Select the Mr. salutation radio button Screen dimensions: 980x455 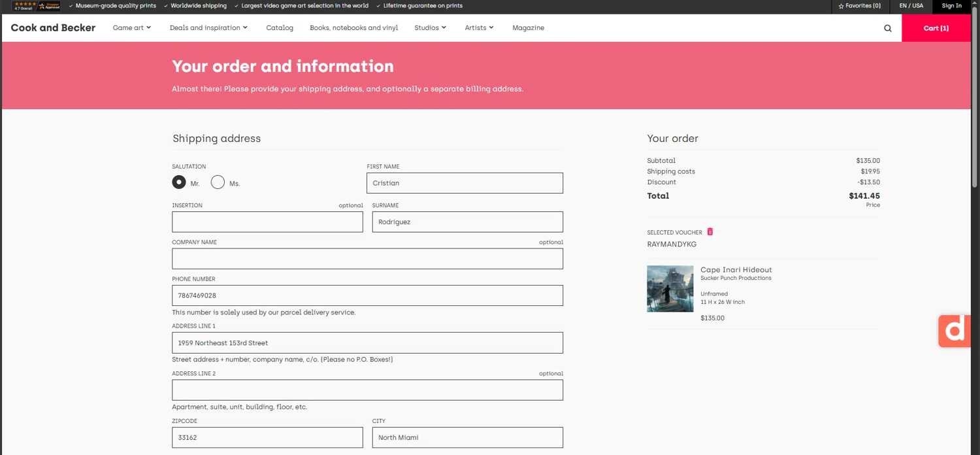179,182
